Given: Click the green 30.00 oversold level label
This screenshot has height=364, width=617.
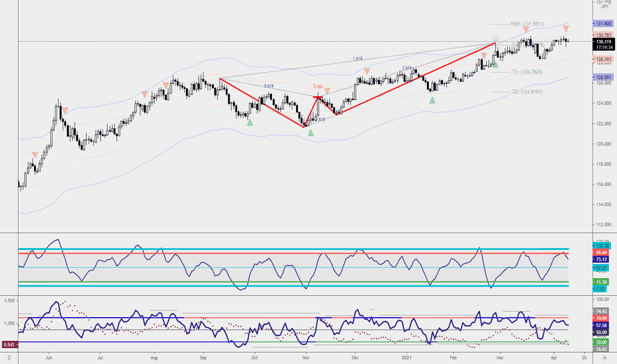Looking at the screenshot, I should [x=602, y=342].
